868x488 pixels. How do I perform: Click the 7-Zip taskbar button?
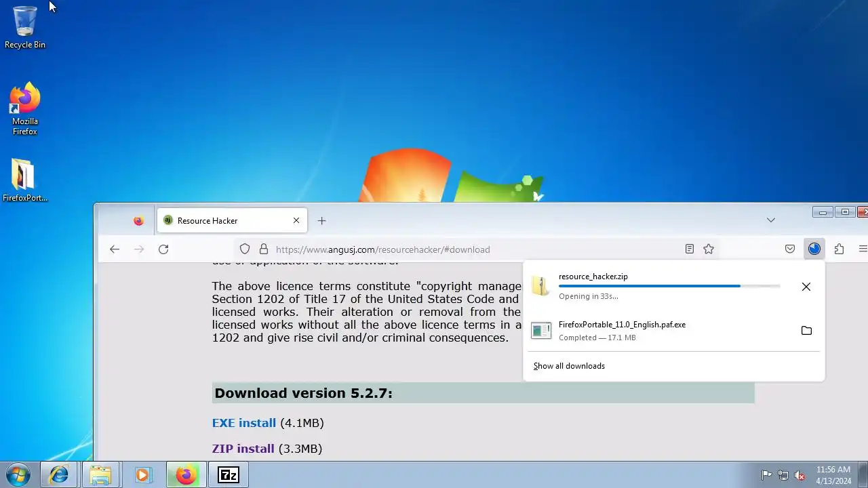point(229,475)
